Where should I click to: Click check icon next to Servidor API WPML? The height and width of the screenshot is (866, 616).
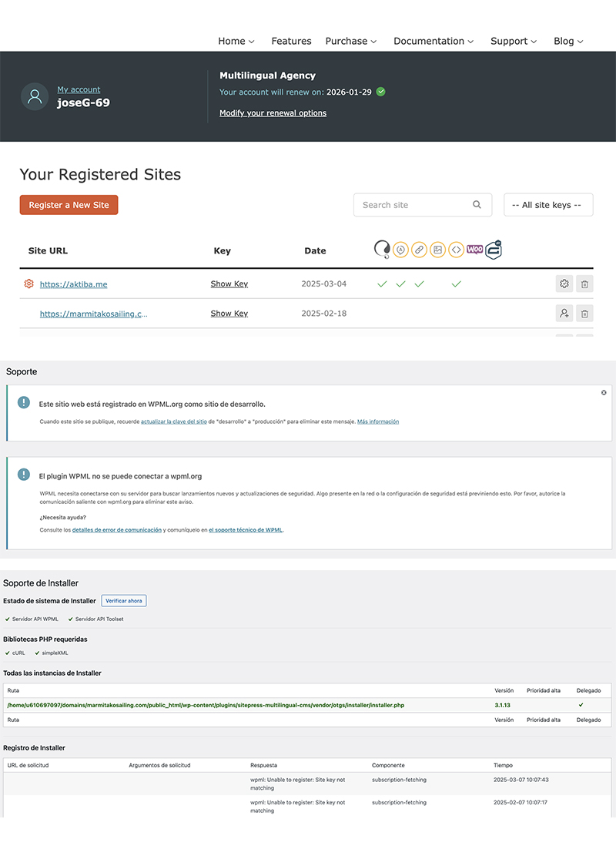click(x=7, y=619)
